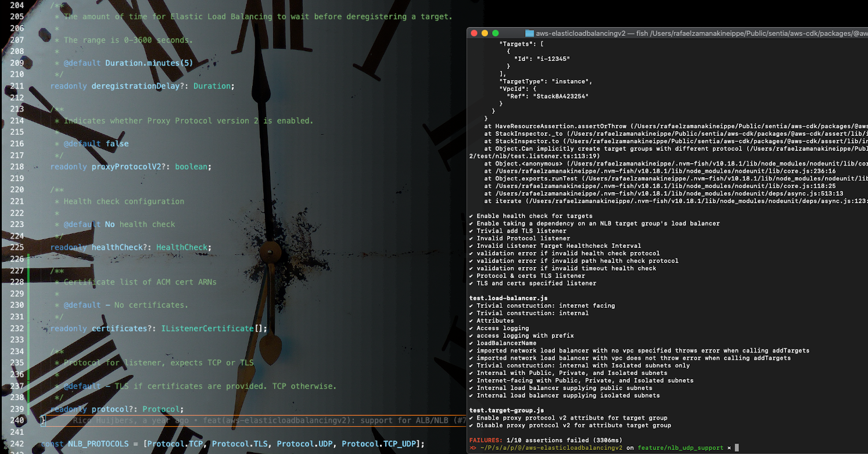This screenshot has width=868, height=454.
Task: Click the Duration.minutes(5) default value comment
Action: tap(149, 63)
